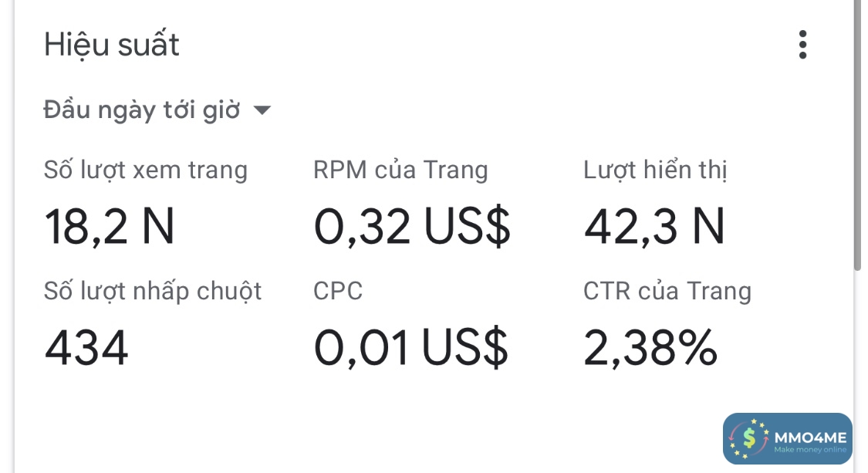
Task: Select the 434 clicks value
Action: tap(86, 348)
